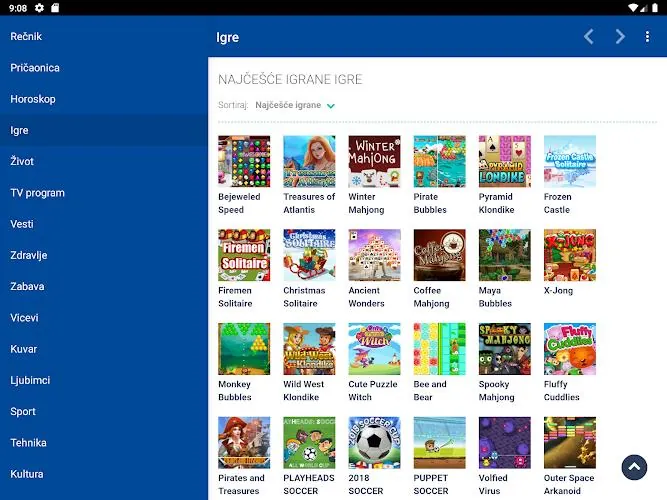667x500 pixels.
Task: Choose Vicevi in the navigation list
Action: (x=24, y=318)
